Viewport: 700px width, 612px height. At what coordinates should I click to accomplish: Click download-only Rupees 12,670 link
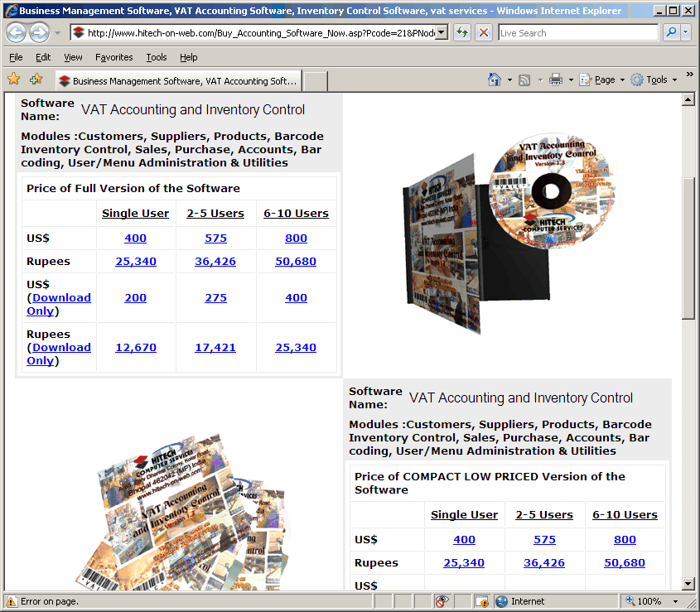[x=136, y=347]
